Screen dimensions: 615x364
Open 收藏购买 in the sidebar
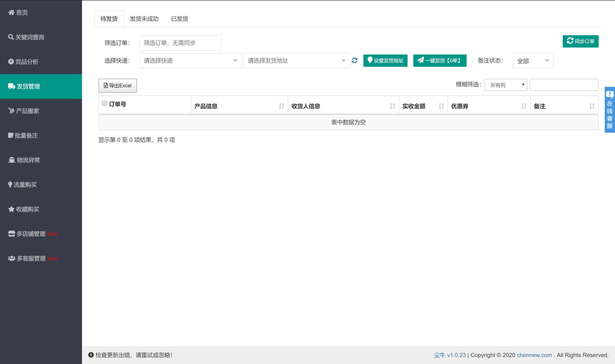click(x=41, y=209)
